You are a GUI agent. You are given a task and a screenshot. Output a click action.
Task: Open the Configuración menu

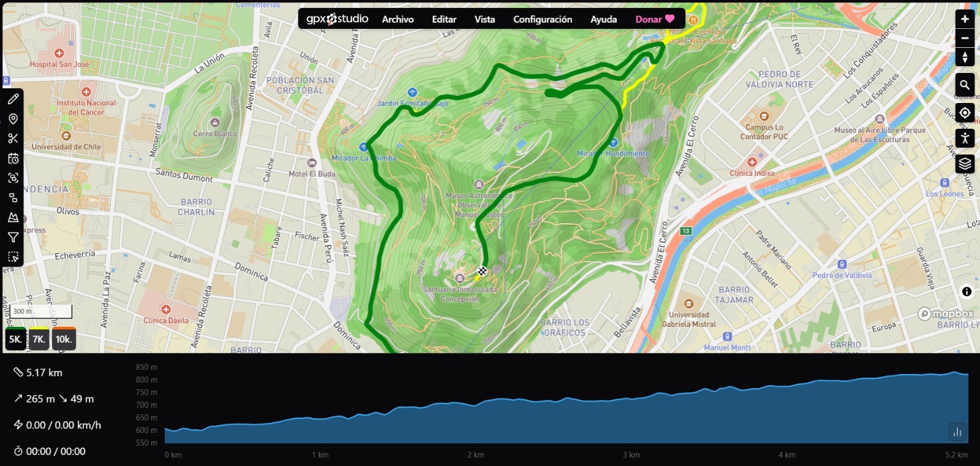click(543, 19)
